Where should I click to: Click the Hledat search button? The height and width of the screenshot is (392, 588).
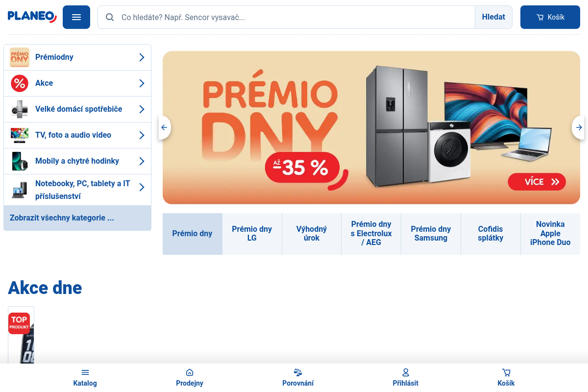coord(493,17)
